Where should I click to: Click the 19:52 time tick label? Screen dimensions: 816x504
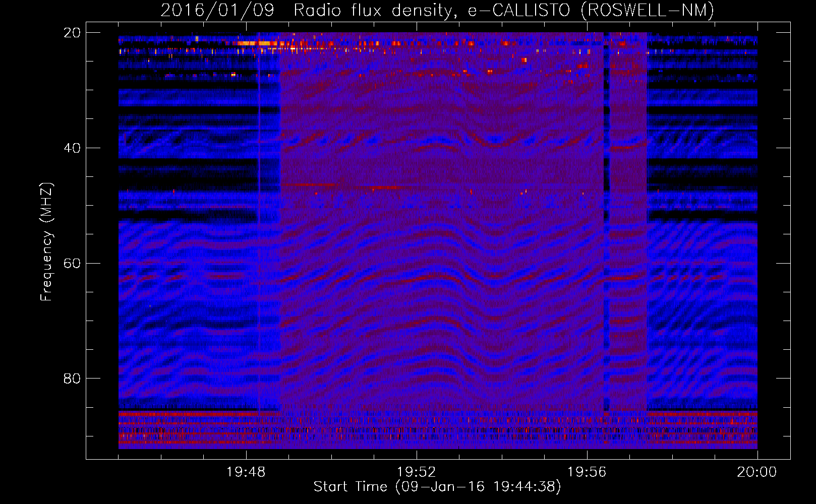[417, 472]
